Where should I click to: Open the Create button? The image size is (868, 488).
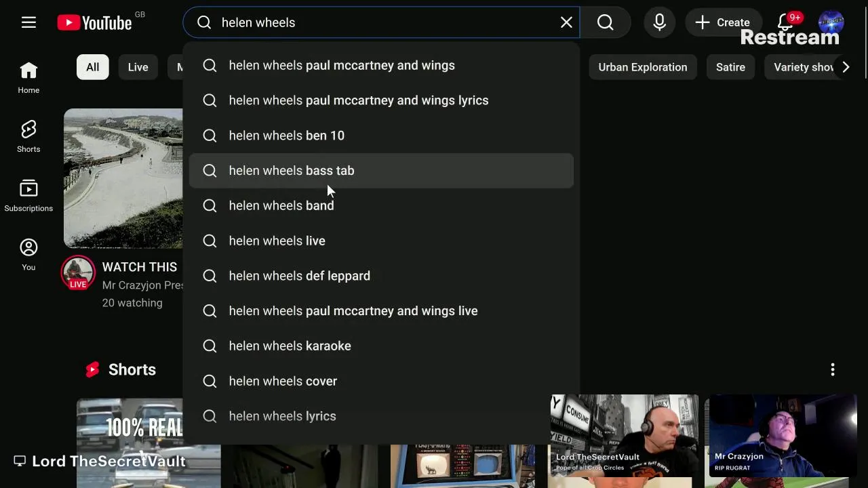click(723, 22)
